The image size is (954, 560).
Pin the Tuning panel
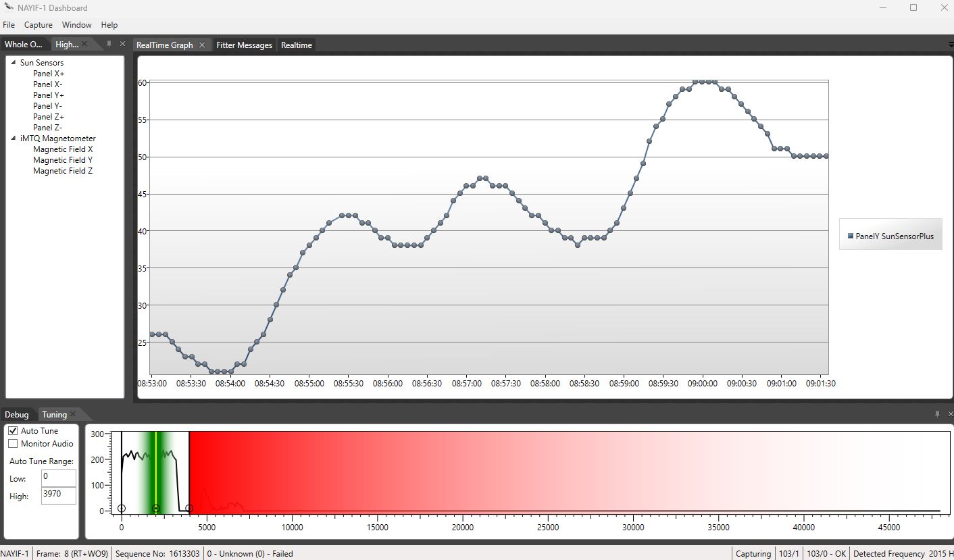tap(937, 413)
